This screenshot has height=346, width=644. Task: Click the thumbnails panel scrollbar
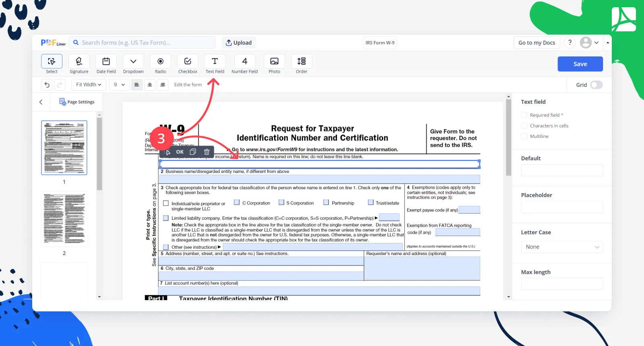tap(99, 154)
